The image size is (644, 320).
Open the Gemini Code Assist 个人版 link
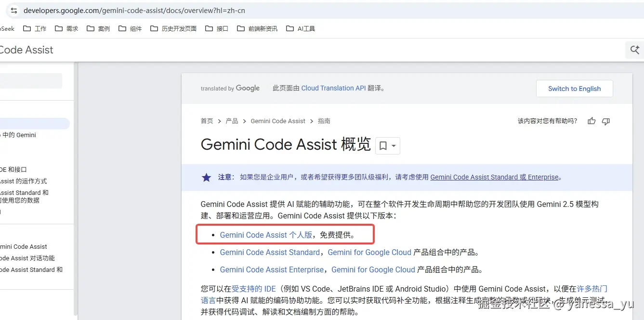click(266, 235)
